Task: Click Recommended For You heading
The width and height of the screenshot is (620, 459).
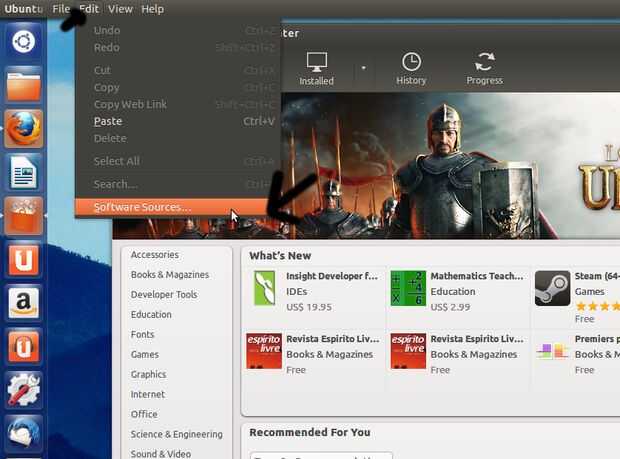Action: click(x=310, y=433)
